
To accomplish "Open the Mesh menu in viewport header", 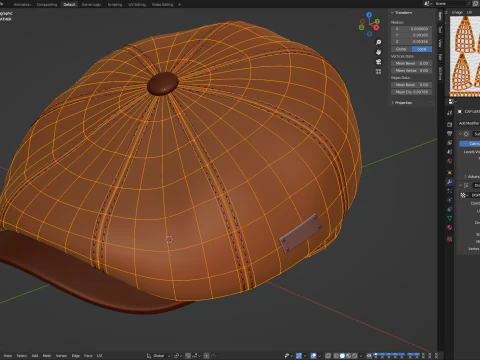I will [47, 356].
